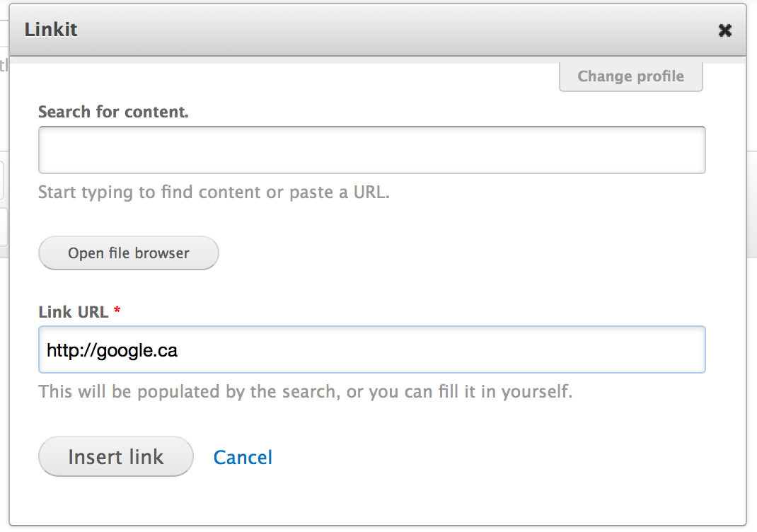
Task: Click the "Link URL" field label
Action: (73, 312)
